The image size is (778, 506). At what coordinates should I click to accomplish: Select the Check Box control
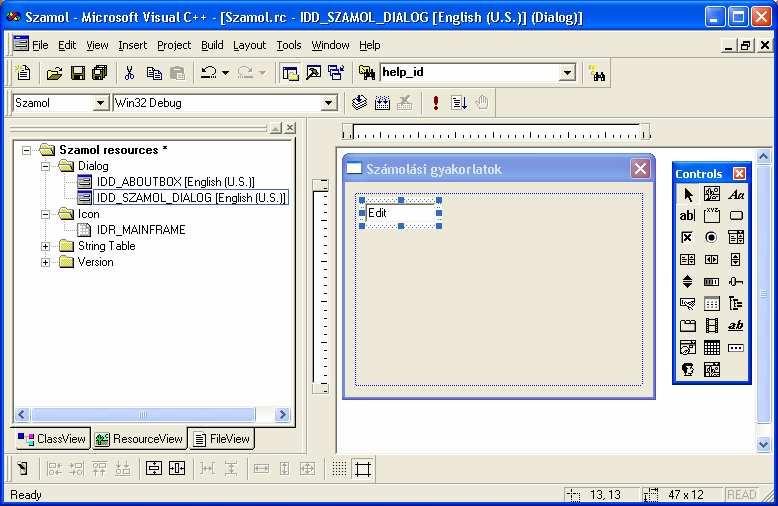[x=687, y=237]
